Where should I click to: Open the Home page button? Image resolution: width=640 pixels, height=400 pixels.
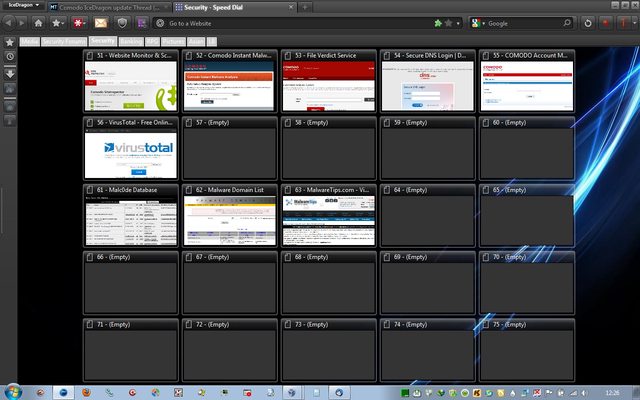(x=38, y=23)
